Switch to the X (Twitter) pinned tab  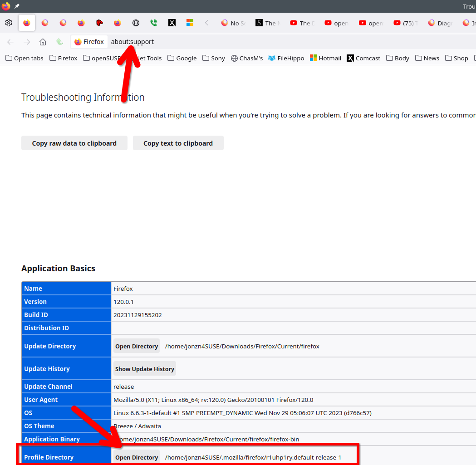point(172,23)
